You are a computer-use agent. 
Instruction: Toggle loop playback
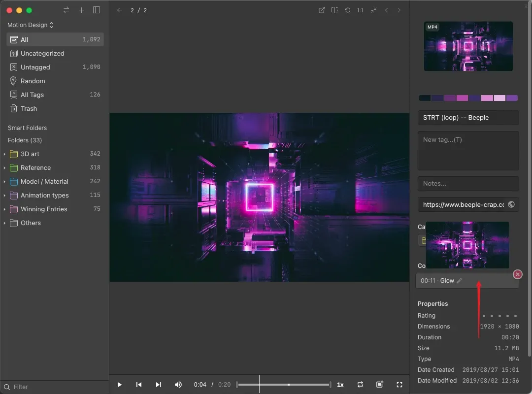(360, 385)
